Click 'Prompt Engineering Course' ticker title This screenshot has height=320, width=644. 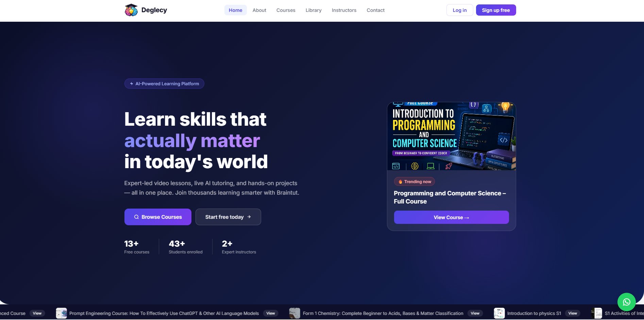tap(164, 313)
